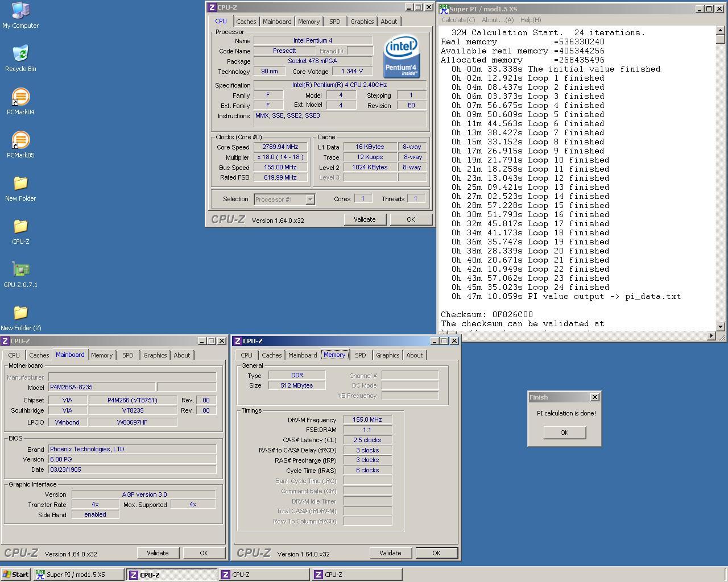The height and width of the screenshot is (582, 728).
Task: Click LPCIO value W83697HF
Action: click(x=133, y=422)
